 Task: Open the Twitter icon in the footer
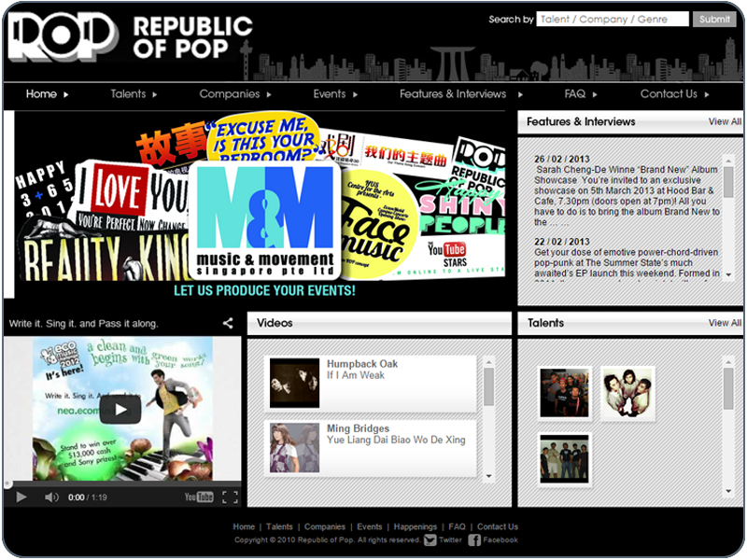(430, 540)
